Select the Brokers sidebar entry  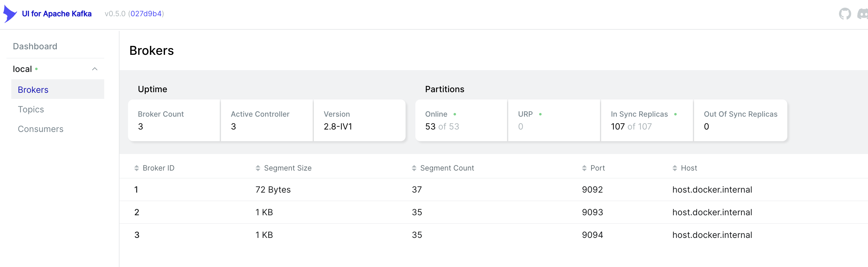click(x=33, y=89)
